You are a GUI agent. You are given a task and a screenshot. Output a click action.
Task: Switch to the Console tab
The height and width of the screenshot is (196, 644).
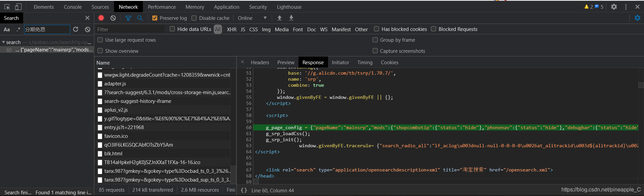73,7
